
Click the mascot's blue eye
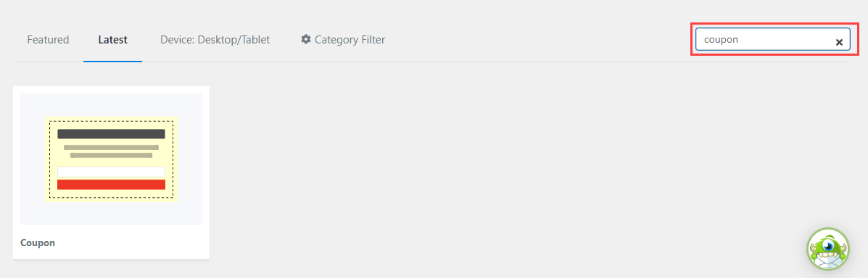[828, 245]
